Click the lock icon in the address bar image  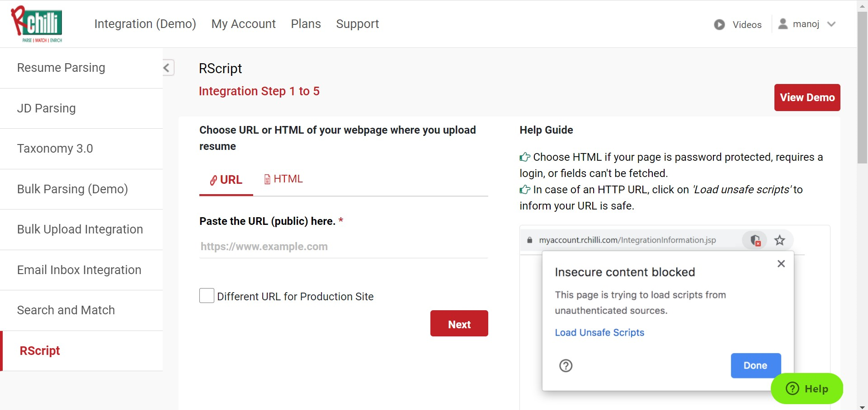coord(529,240)
